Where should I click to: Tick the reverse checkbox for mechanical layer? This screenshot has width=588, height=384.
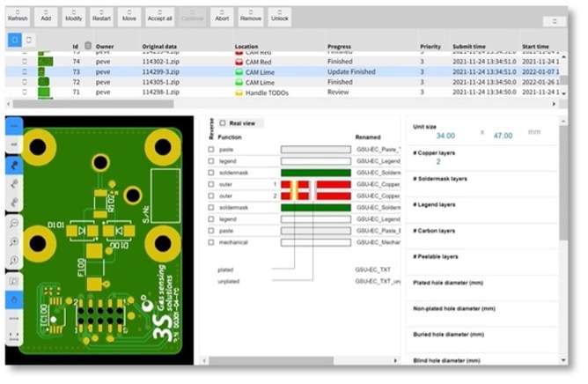click(211, 241)
